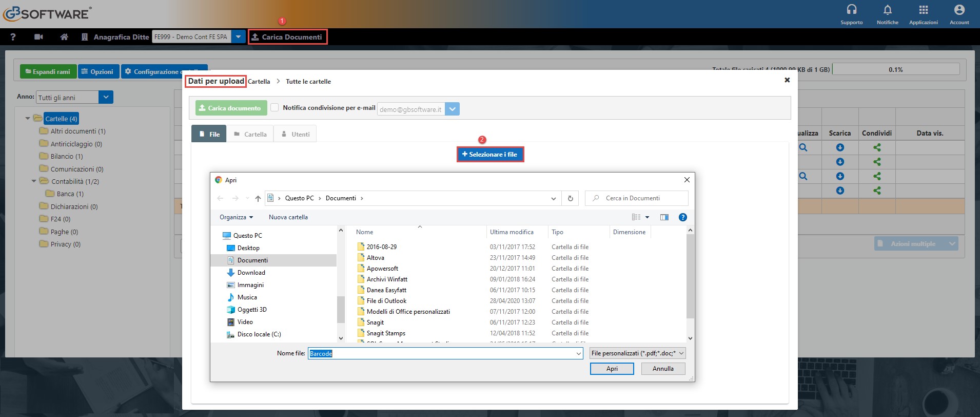Select Download in the navigation pane

251,273
